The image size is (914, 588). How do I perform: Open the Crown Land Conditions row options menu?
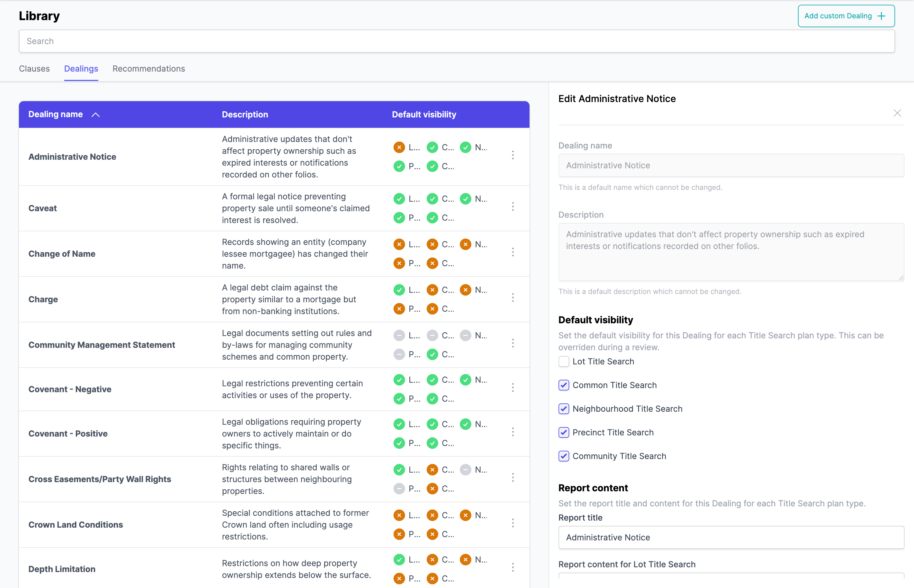[x=513, y=523]
